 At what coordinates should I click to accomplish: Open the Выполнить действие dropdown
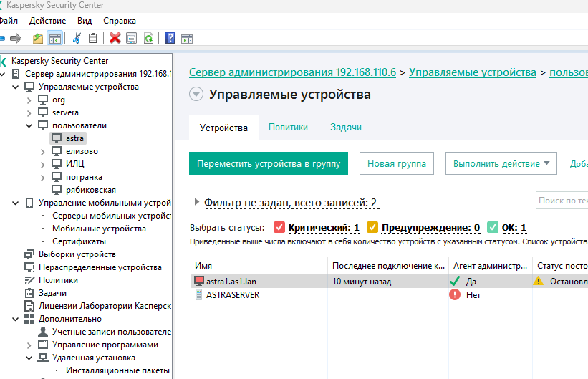501,163
